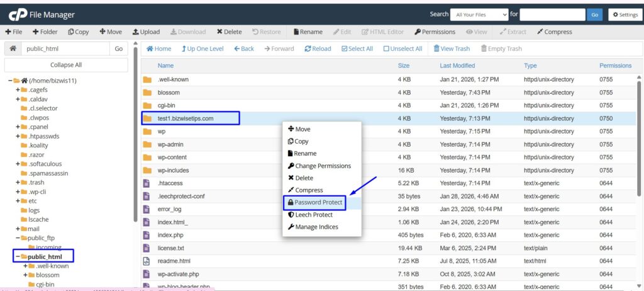Image resolution: width=644 pixels, height=291 pixels.
Task: Open the All Your Files search dropdown
Action: [479, 15]
